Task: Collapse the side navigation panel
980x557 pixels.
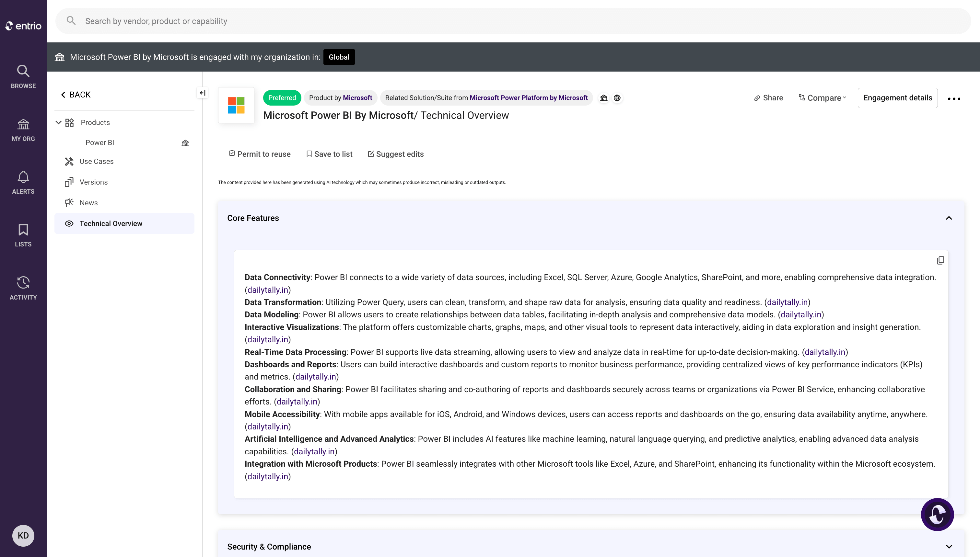Action: coord(203,93)
